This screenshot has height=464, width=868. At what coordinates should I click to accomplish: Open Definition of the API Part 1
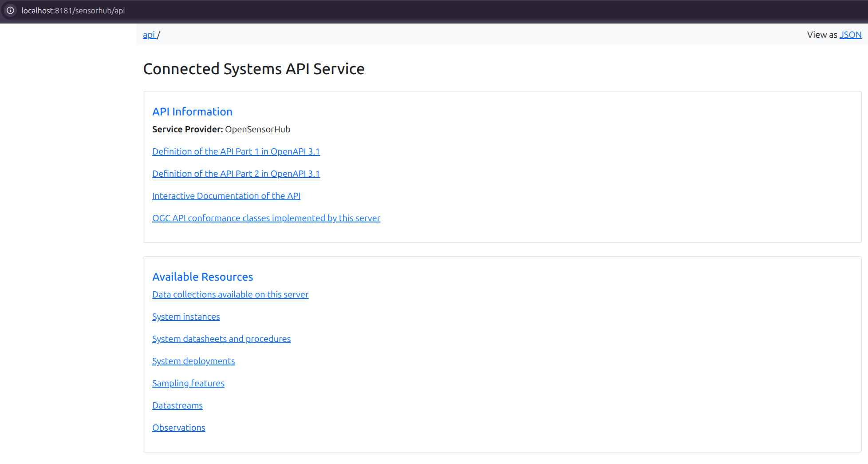(x=236, y=151)
